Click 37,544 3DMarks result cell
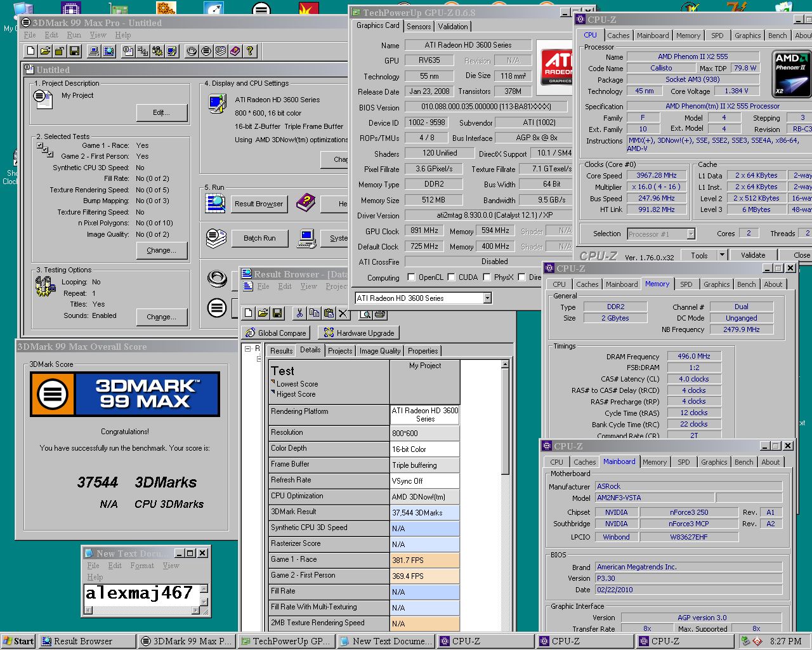 click(424, 512)
